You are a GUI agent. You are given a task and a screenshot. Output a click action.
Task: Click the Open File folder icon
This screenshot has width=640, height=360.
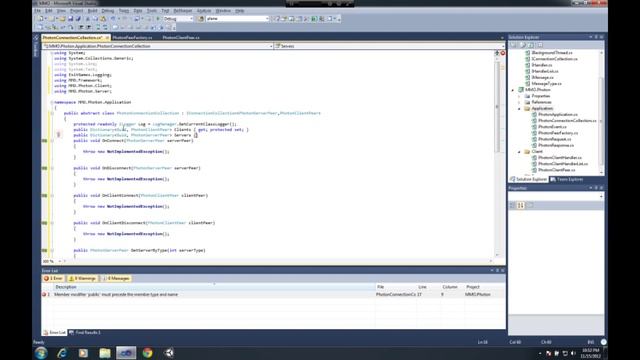(62, 19)
